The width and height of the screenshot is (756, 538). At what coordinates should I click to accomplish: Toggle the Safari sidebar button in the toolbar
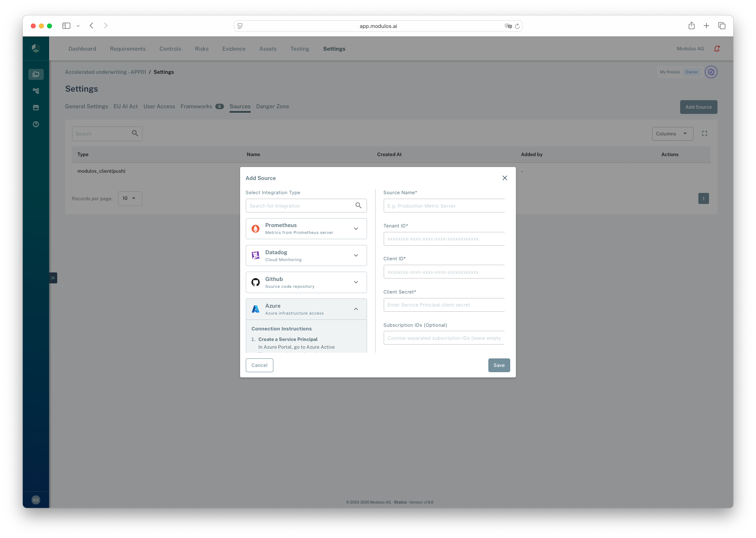coord(66,26)
